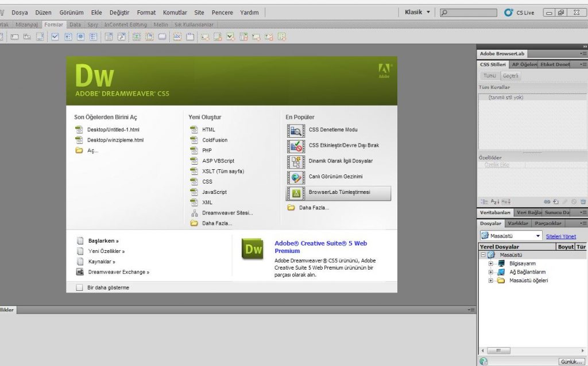The image size is (588, 366).
Task: Click the HTML new file icon
Action: (194, 130)
